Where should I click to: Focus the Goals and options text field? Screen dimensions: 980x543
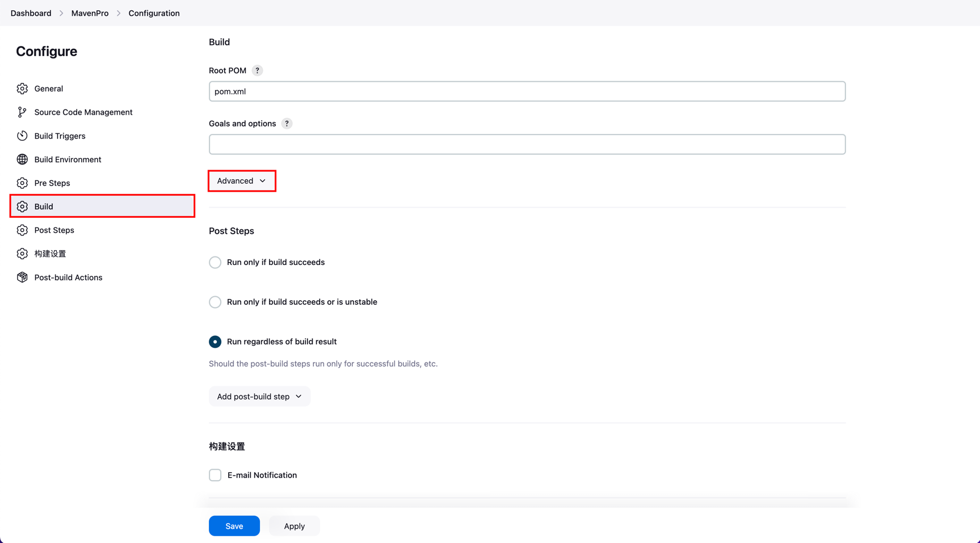(x=527, y=144)
